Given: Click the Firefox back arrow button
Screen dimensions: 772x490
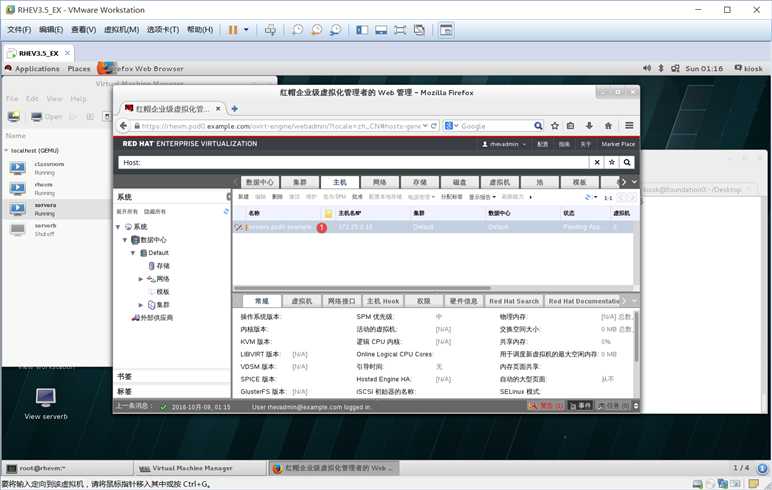Looking at the screenshot, I should (x=124, y=126).
